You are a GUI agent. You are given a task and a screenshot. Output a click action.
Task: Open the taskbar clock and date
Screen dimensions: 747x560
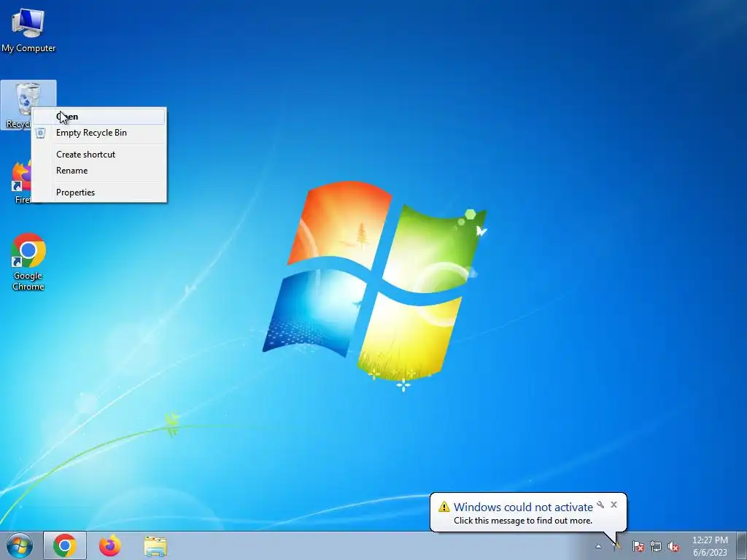click(710, 546)
